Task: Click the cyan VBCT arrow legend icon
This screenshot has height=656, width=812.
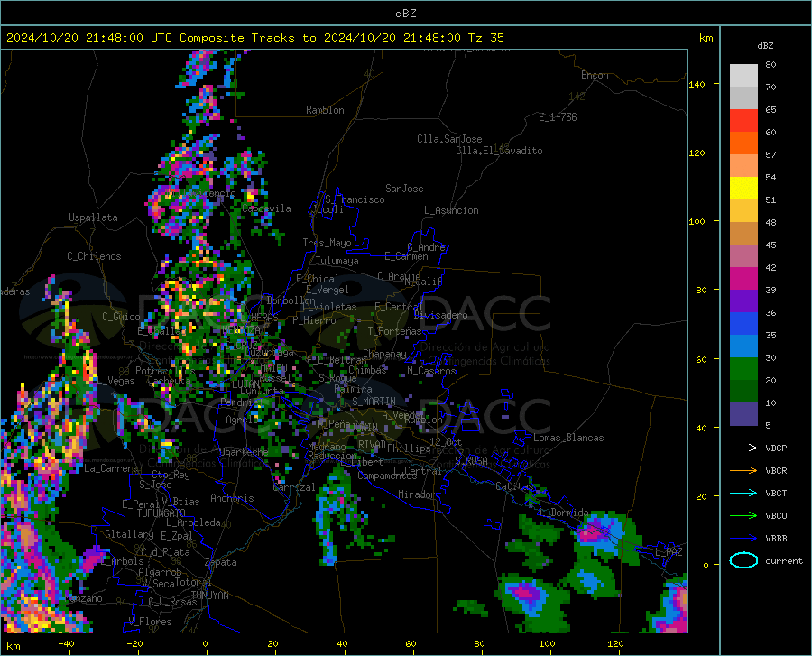Action: (743, 493)
